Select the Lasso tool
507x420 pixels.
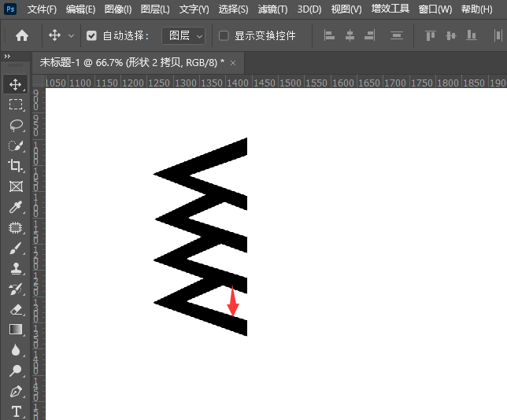click(15, 125)
